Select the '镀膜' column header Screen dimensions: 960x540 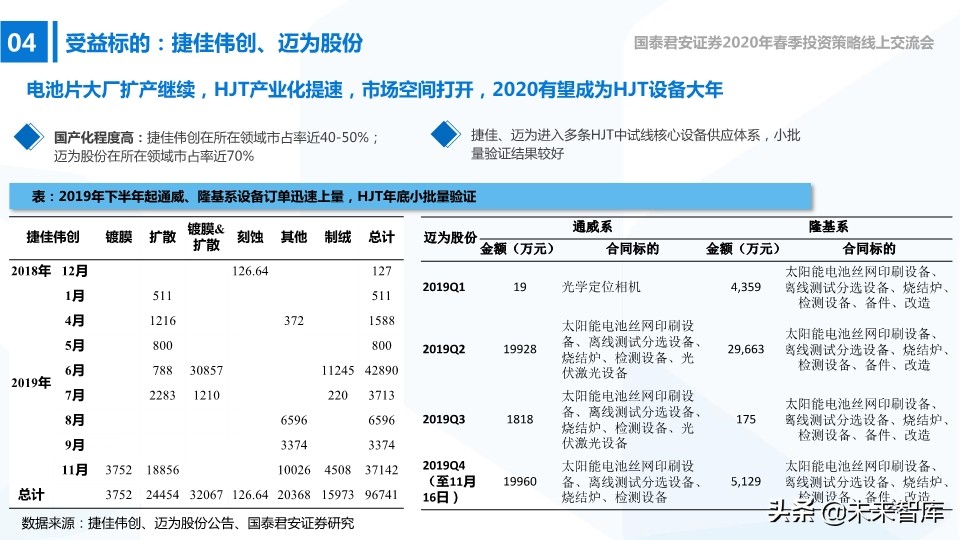tap(119, 237)
